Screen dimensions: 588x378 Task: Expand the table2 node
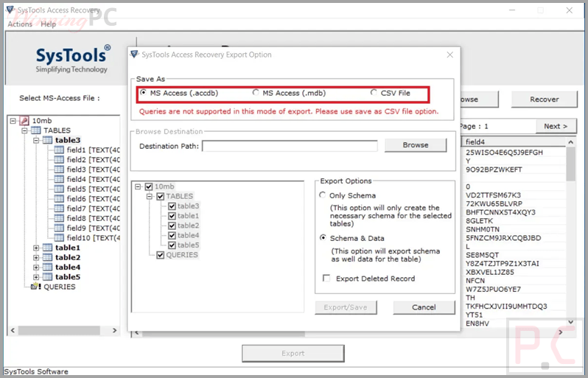[x=36, y=257]
